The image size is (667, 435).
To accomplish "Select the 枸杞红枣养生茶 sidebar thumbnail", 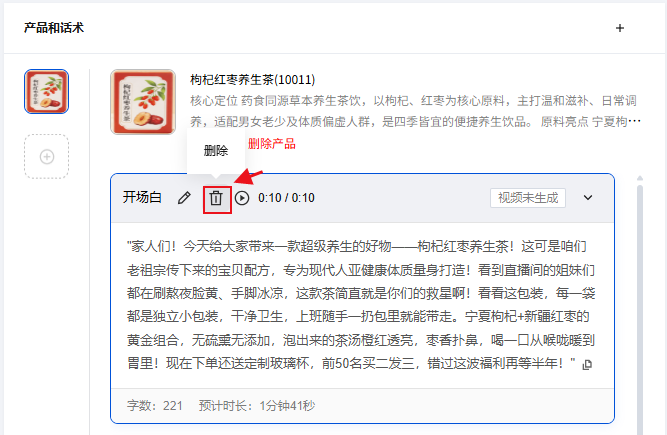I will pyautogui.click(x=46, y=92).
